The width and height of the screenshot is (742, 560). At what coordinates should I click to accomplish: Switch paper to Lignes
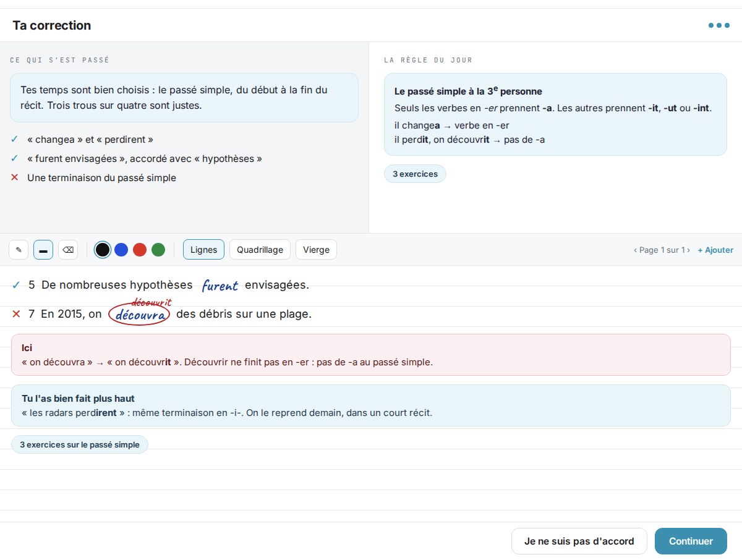pyautogui.click(x=203, y=250)
